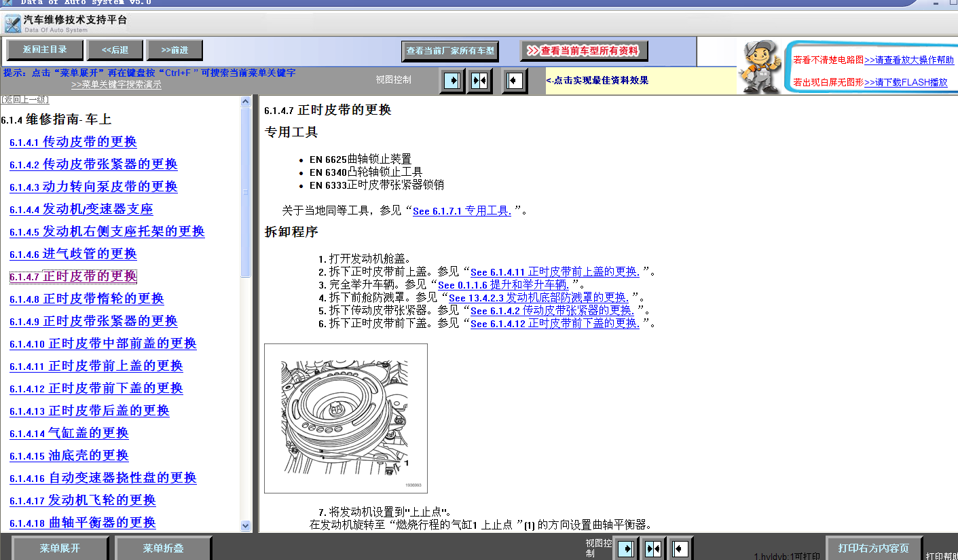
Task: Click the <<后退 back button
Action: pyautogui.click(x=115, y=50)
